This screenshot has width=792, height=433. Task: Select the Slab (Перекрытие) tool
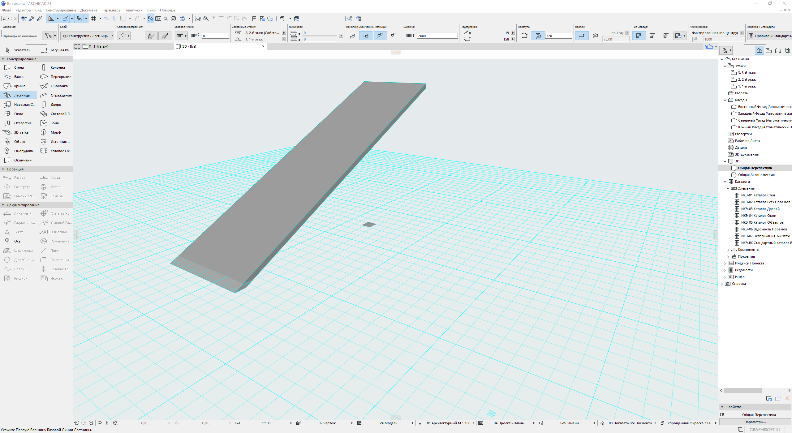[56, 77]
